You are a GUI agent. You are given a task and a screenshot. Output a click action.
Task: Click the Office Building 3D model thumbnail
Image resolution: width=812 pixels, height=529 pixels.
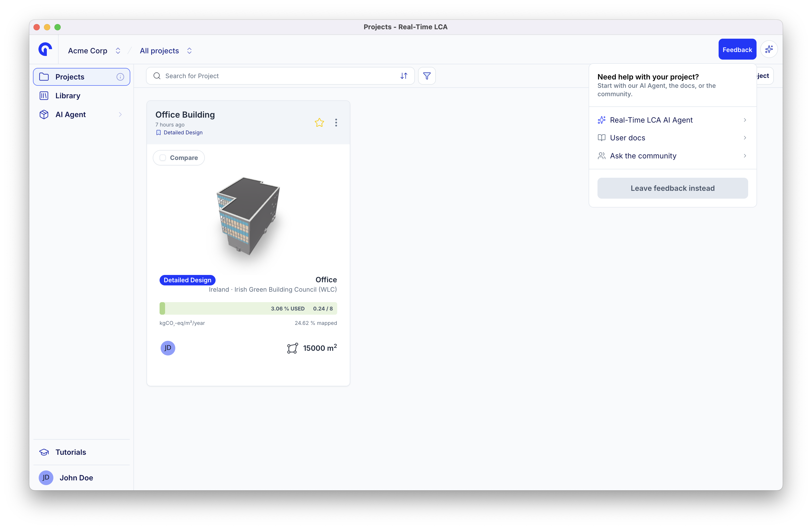pyautogui.click(x=249, y=216)
